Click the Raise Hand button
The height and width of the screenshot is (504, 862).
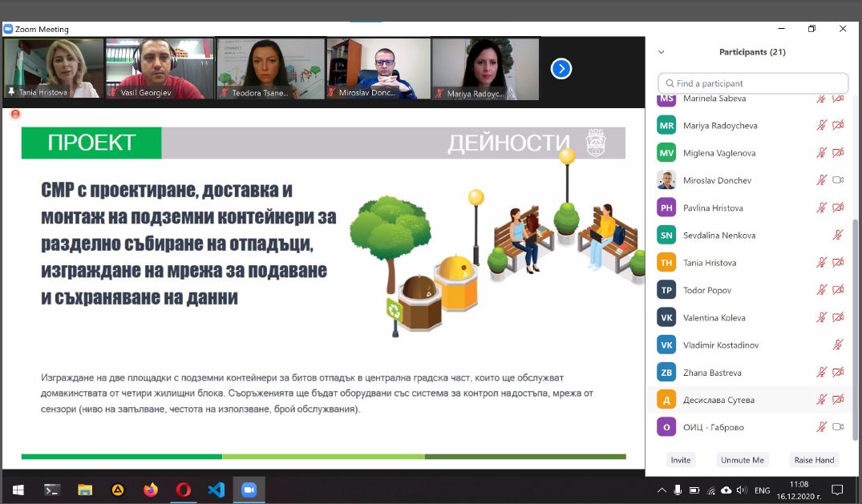coord(814,460)
